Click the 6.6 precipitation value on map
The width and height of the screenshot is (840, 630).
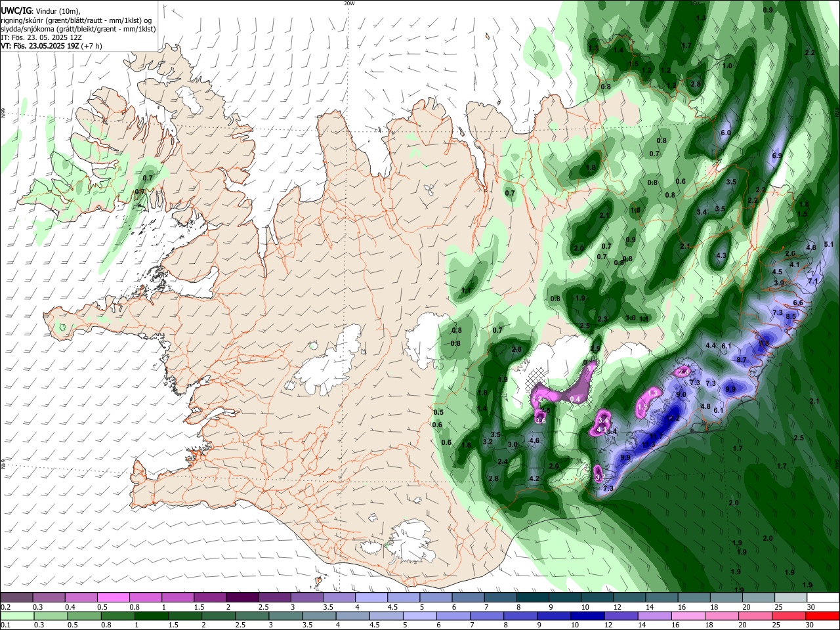point(798,303)
